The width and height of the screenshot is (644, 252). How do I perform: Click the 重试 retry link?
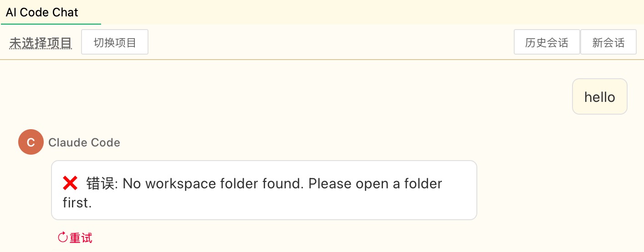click(81, 237)
